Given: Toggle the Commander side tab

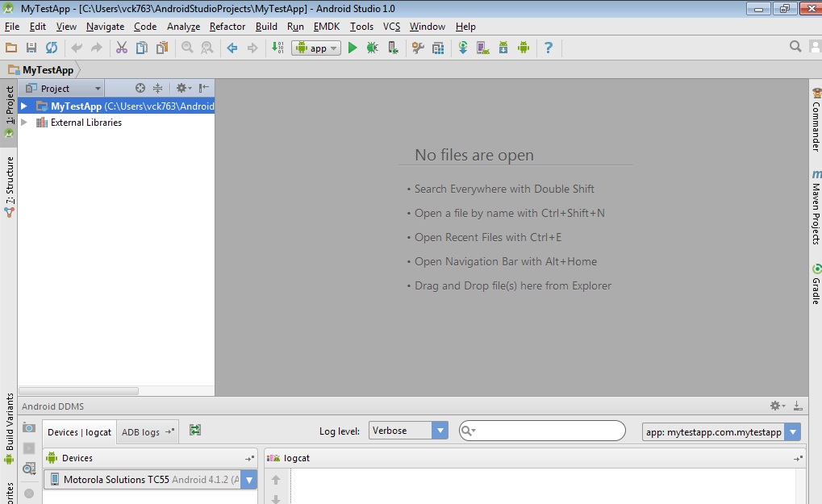Looking at the screenshot, I should coord(816,119).
